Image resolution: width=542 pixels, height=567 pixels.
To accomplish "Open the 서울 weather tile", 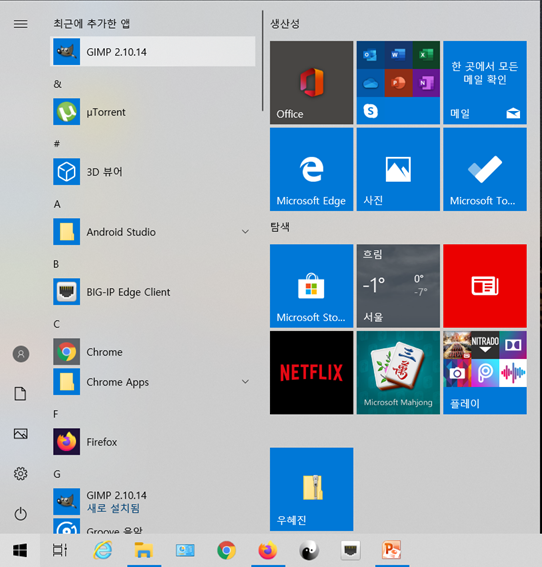I will click(x=398, y=286).
